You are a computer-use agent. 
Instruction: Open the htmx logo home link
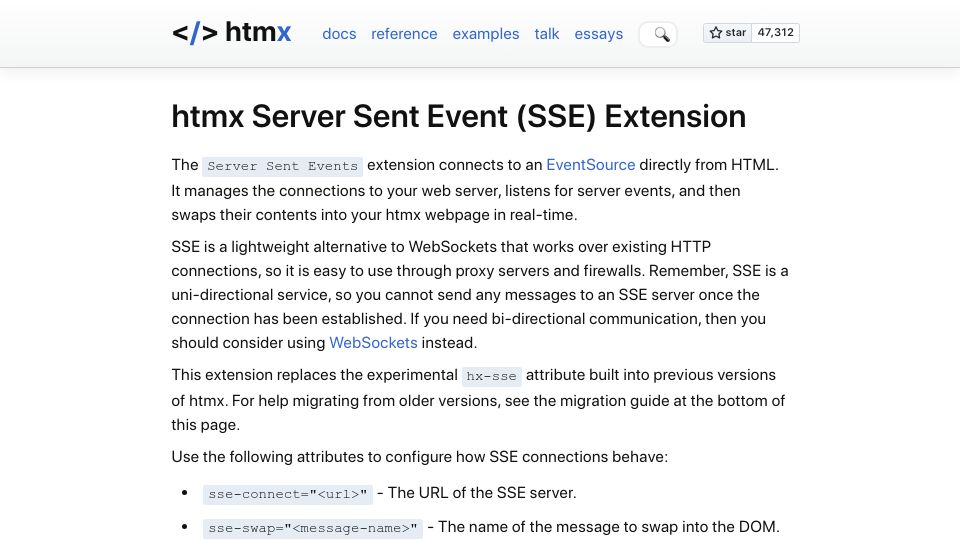(231, 32)
